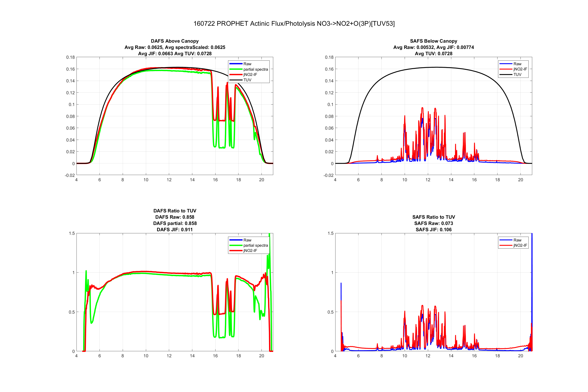This screenshot has width=588, height=392.
Task: Select the DAFS Ratio to TUV title
Action: [175, 211]
